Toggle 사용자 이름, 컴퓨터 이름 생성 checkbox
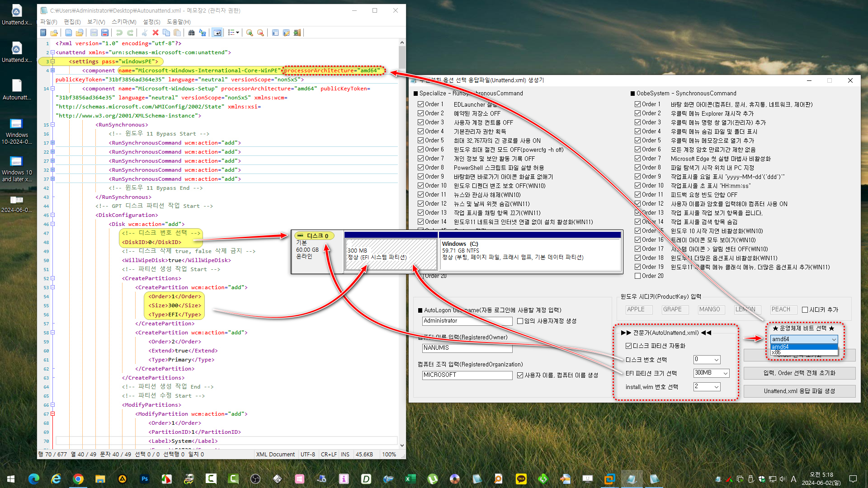Screen dimensions: 868x488 [520, 375]
